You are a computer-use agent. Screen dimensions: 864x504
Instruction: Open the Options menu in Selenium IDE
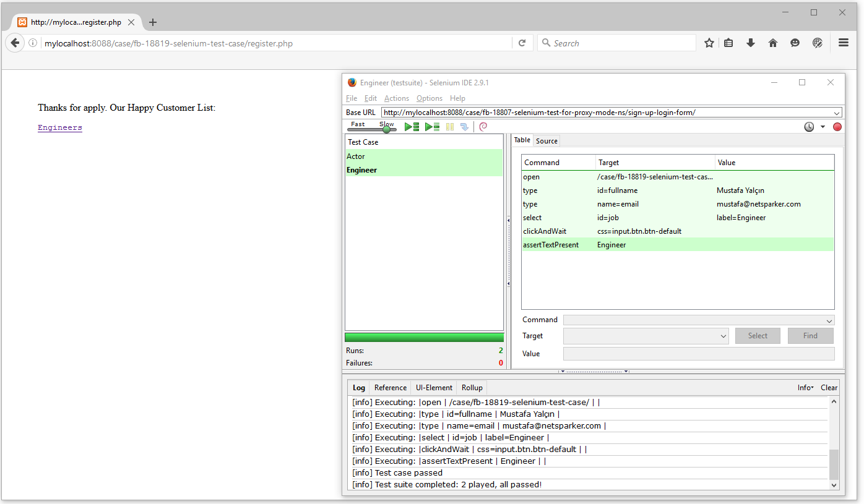pos(429,98)
